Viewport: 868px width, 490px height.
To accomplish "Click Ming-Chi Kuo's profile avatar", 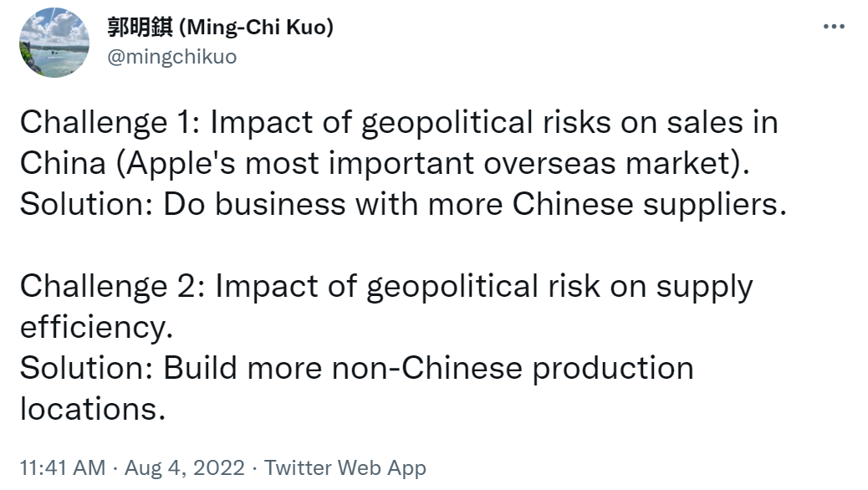I will pos(54,43).
